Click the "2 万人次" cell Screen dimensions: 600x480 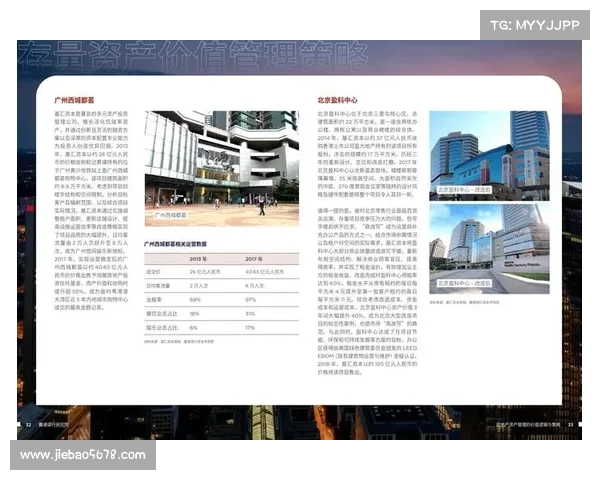199,286
